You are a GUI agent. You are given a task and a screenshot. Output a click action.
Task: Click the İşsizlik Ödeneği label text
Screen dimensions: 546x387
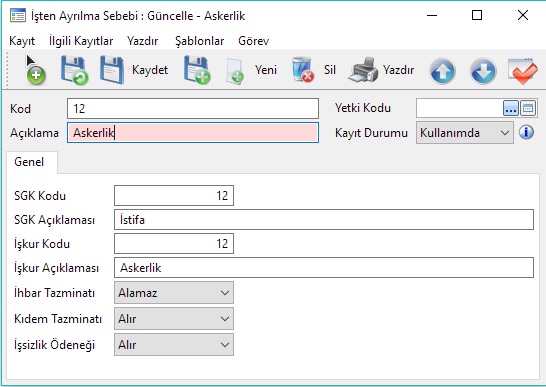54,345
